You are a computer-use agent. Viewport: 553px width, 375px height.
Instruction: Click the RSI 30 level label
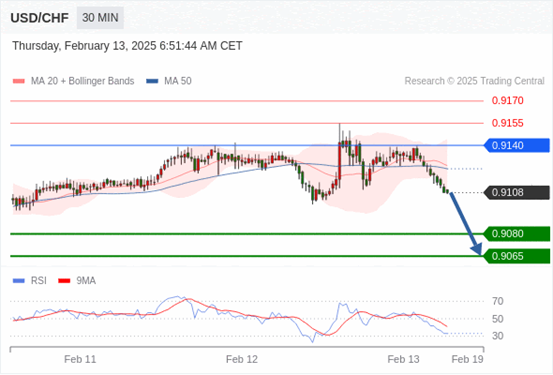pos(498,336)
